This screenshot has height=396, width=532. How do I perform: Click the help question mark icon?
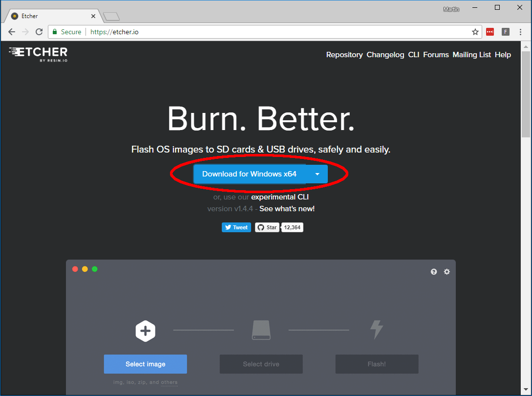(434, 272)
